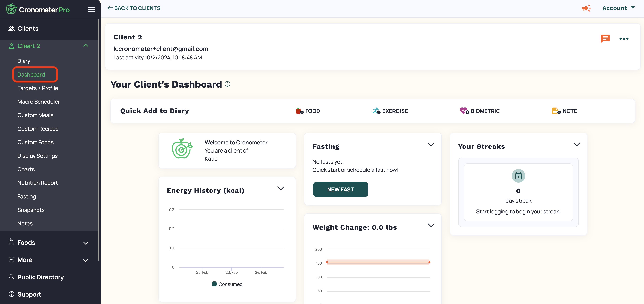
Task: Click the Cronometer Pro logo
Action: pyautogui.click(x=38, y=9)
